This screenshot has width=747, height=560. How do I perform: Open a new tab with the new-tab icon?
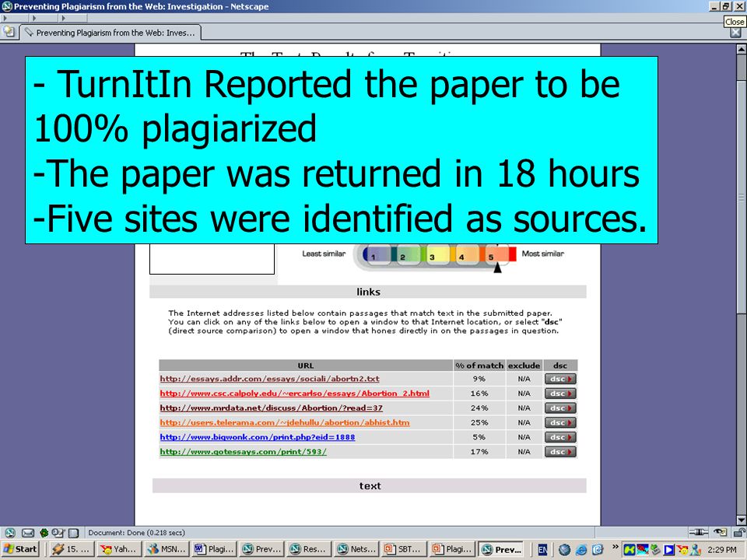[9, 32]
